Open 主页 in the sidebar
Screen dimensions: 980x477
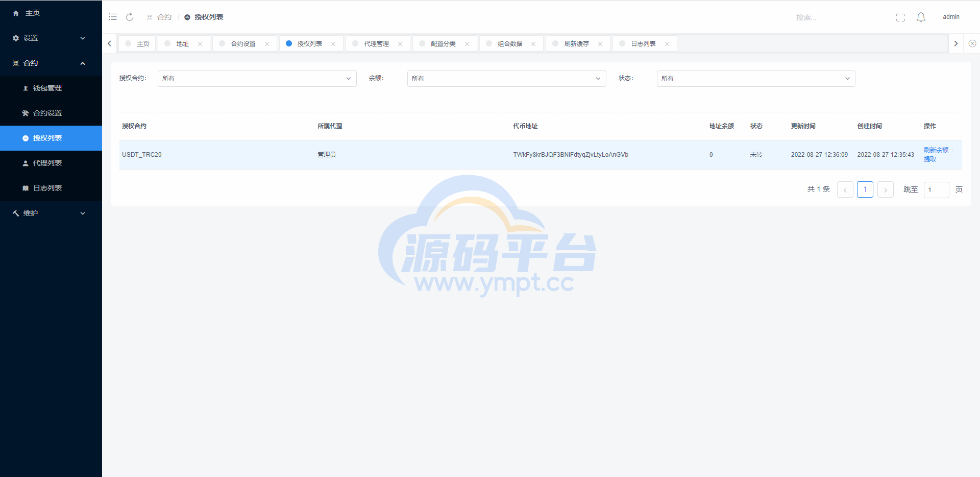tap(51, 13)
